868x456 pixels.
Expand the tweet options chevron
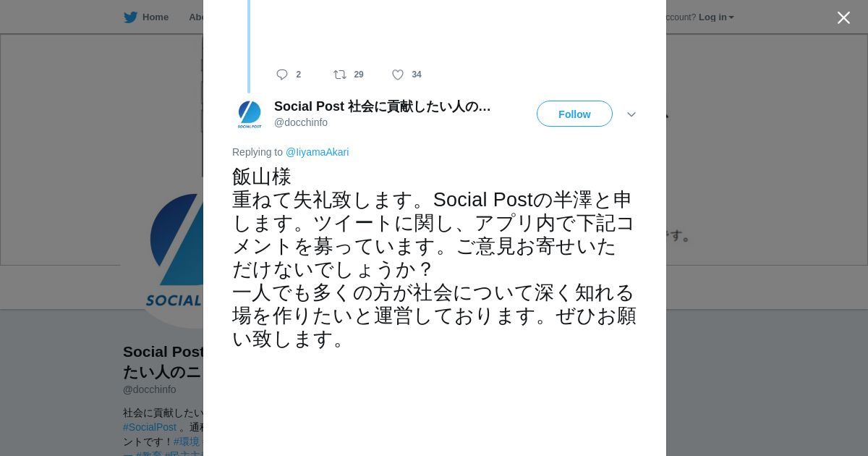[x=631, y=114]
